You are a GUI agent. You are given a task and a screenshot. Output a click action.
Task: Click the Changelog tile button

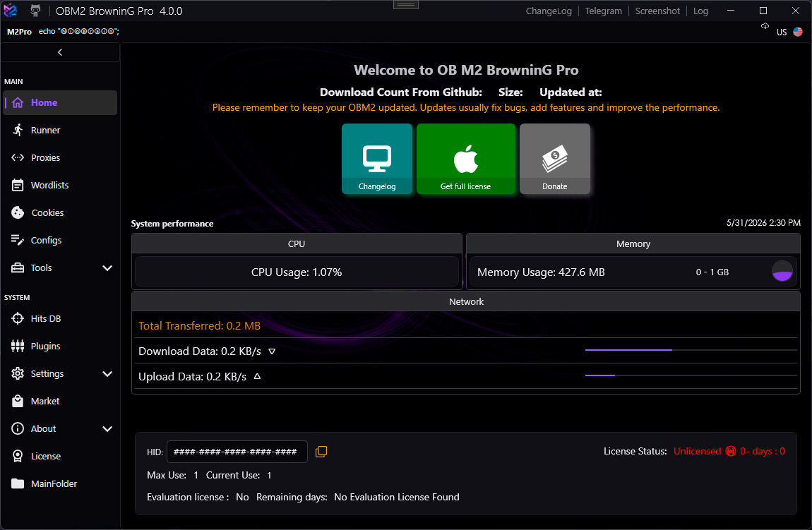point(377,159)
